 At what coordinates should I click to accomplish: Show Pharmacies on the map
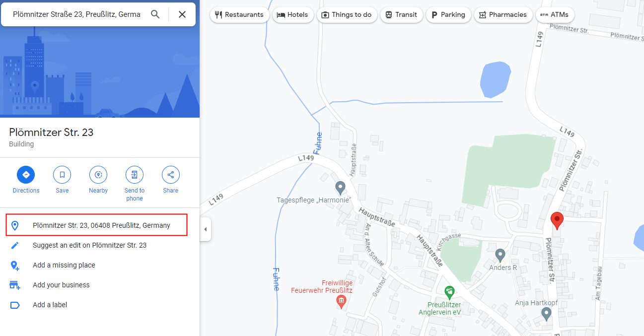point(503,15)
